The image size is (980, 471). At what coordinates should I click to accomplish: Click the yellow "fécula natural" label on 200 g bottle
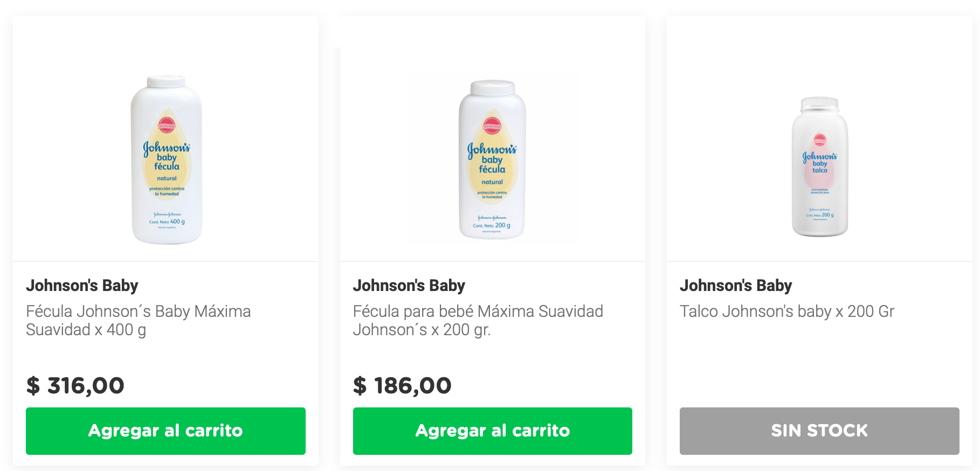pos(492,172)
